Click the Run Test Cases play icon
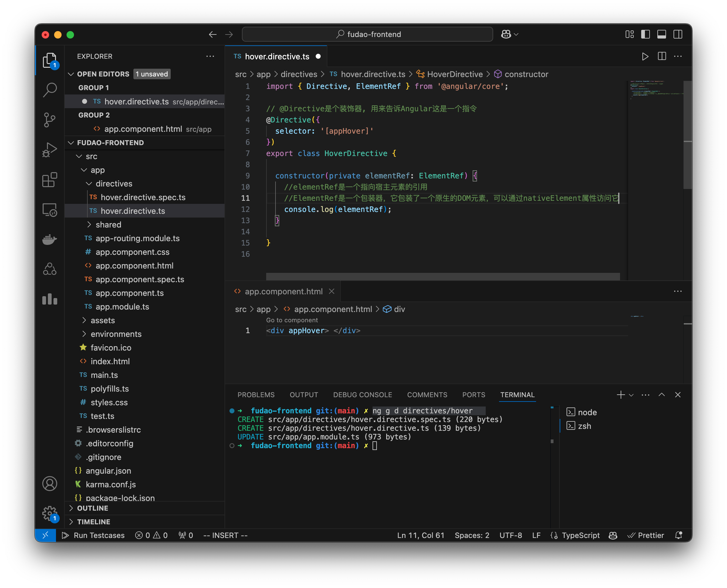 (65, 535)
